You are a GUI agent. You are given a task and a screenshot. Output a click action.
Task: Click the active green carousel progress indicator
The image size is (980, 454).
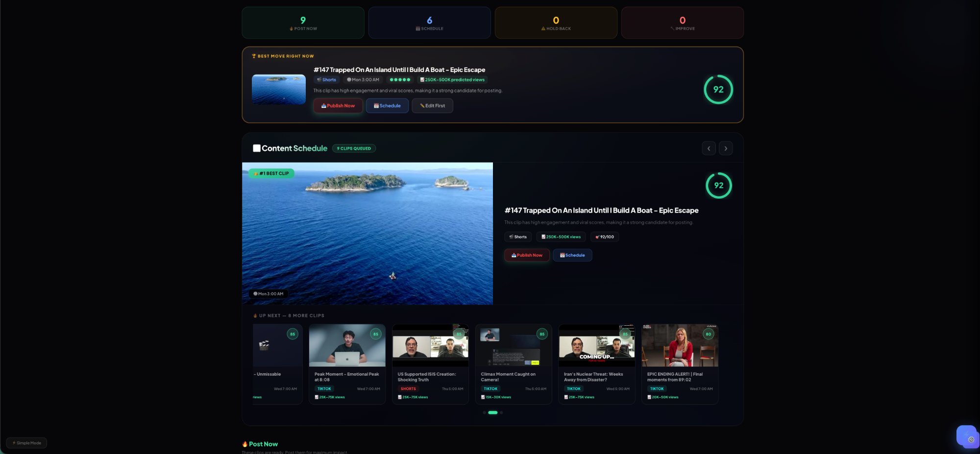tap(492, 412)
